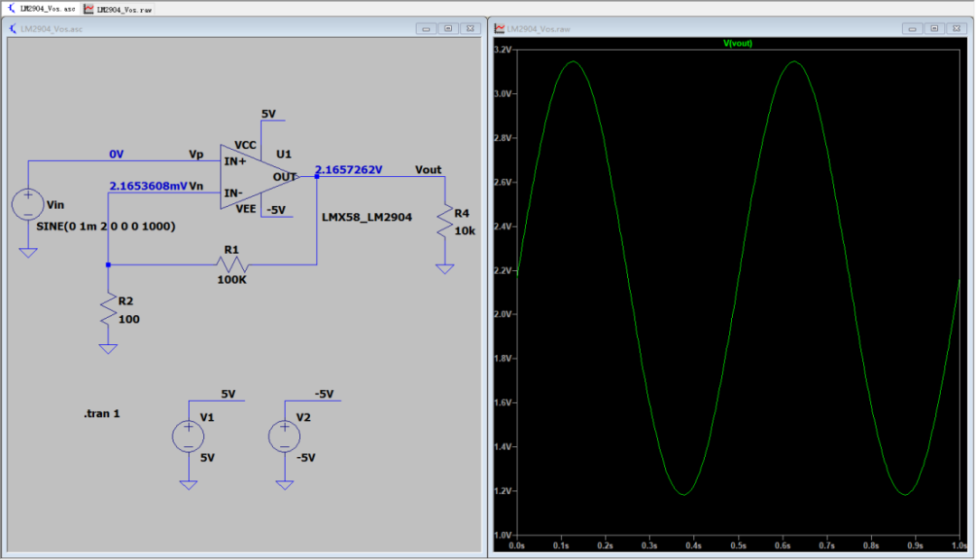Click the 2.1657262V output voltage label
The width and height of the screenshot is (976, 560).
point(349,170)
